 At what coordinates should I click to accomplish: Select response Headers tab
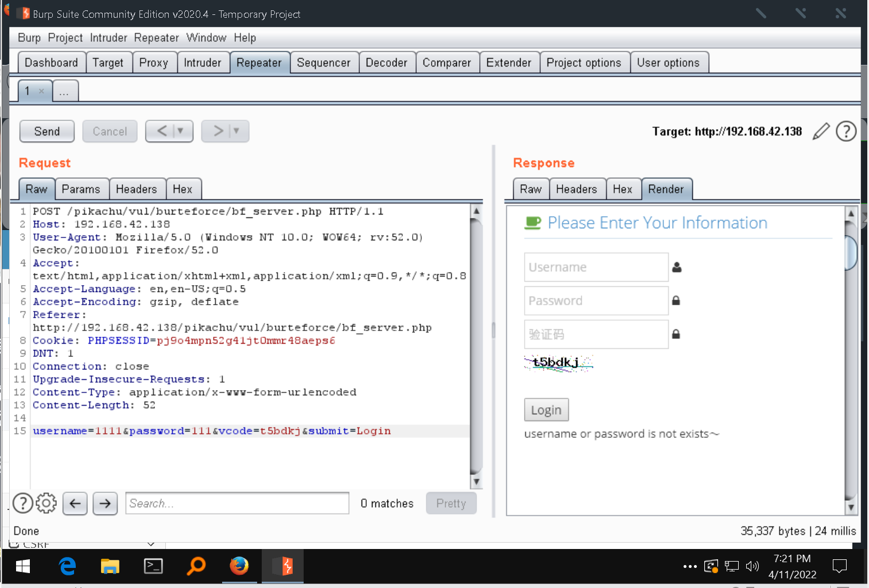point(577,189)
